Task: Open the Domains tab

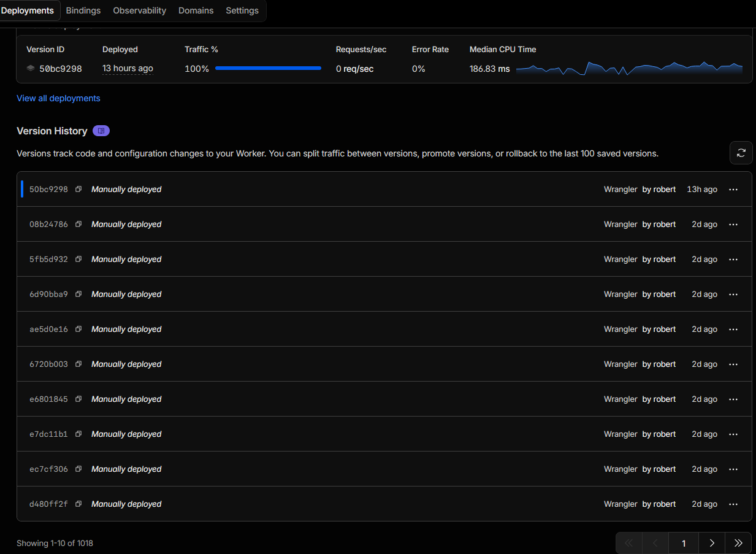Action: [196, 10]
